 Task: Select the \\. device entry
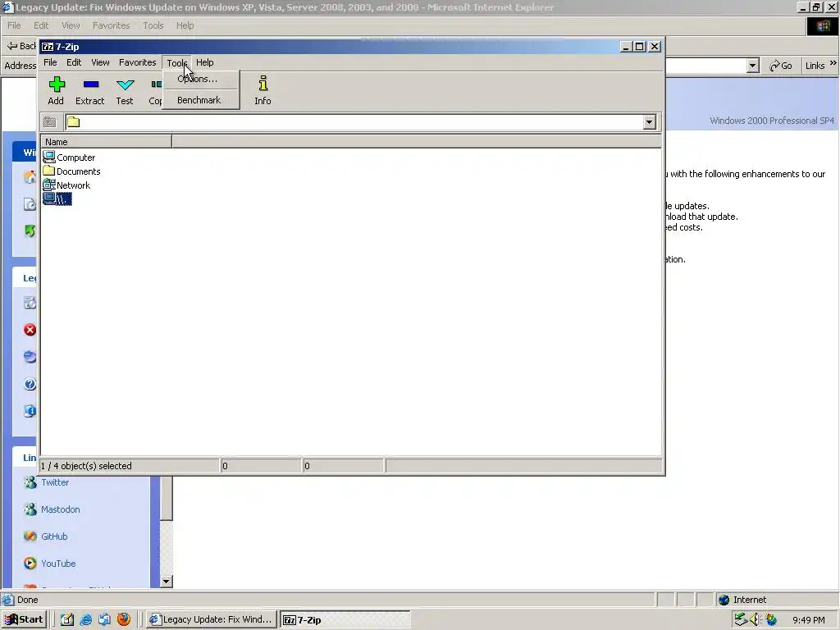57,199
